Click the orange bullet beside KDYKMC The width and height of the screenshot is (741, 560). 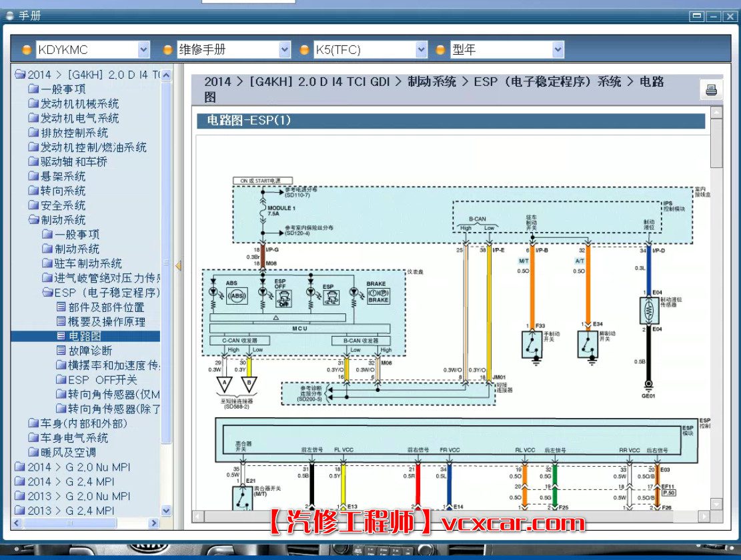27,50
